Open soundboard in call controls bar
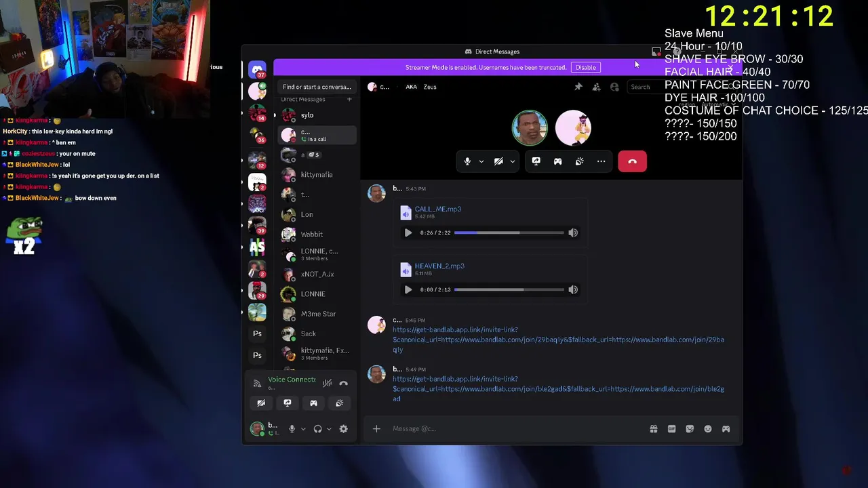868x488 pixels. click(579, 161)
